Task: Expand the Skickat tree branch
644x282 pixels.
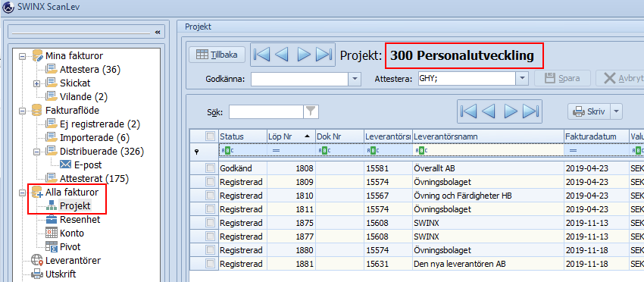Action: click(x=36, y=83)
